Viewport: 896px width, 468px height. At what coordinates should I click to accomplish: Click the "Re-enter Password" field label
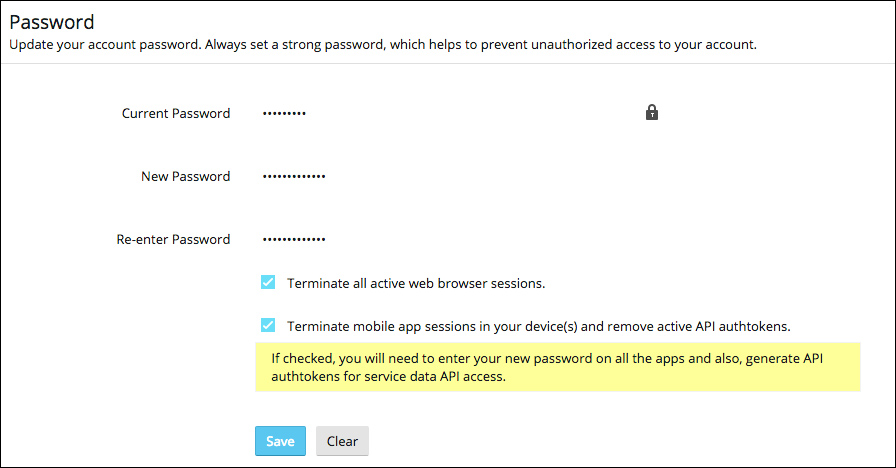pyautogui.click(x=173, y=239)
